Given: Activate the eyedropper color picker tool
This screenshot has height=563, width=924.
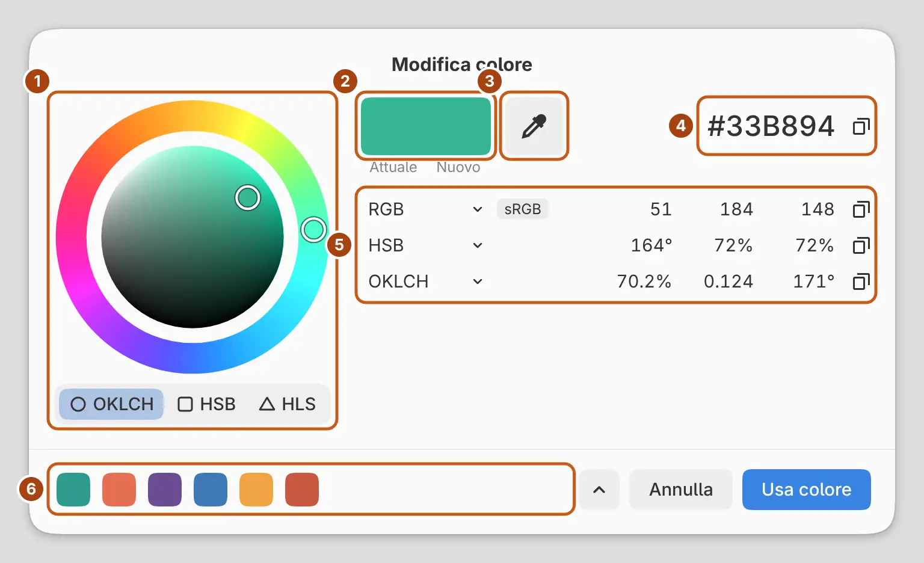Looking at the screenshot, I should (534, 126).
